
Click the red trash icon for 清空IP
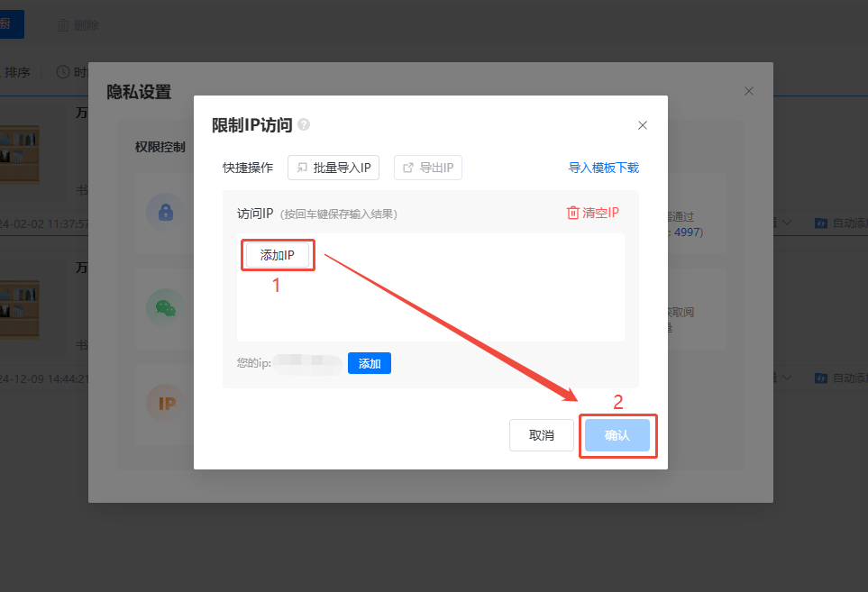[572, 213]
